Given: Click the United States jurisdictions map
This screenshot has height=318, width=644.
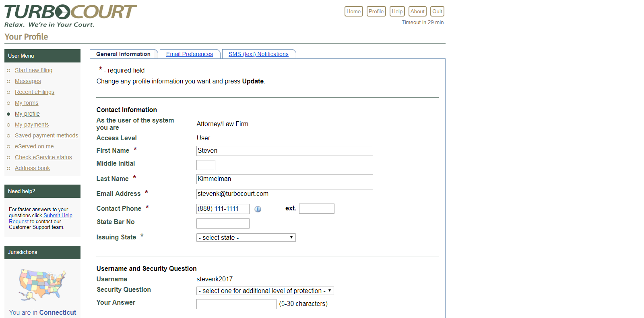Looking at the screenshot, I should (42, 285).
